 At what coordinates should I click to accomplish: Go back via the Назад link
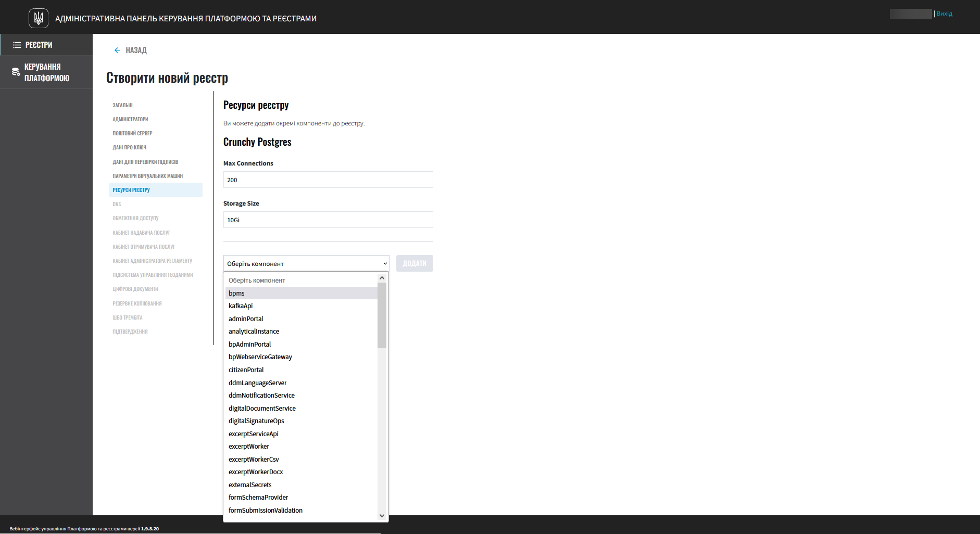[x=136, y=50]
